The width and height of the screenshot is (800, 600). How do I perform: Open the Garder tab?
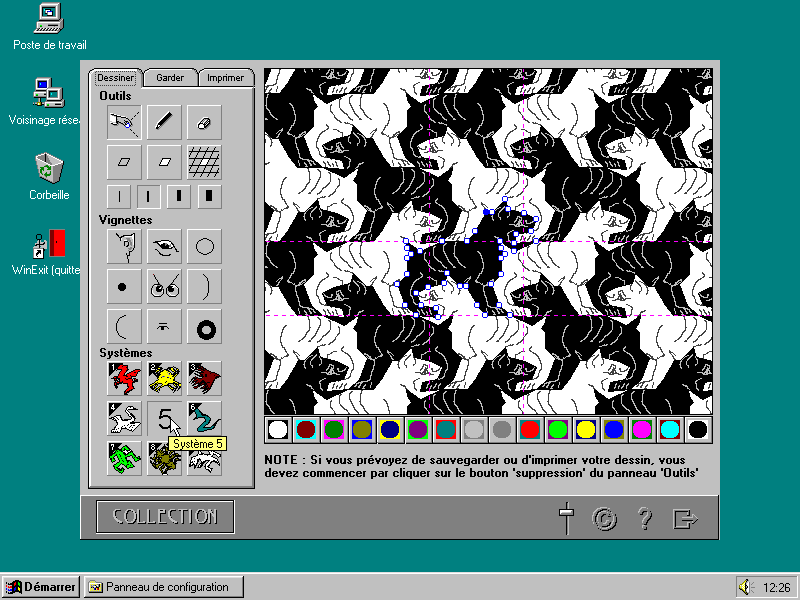point(170,78)
